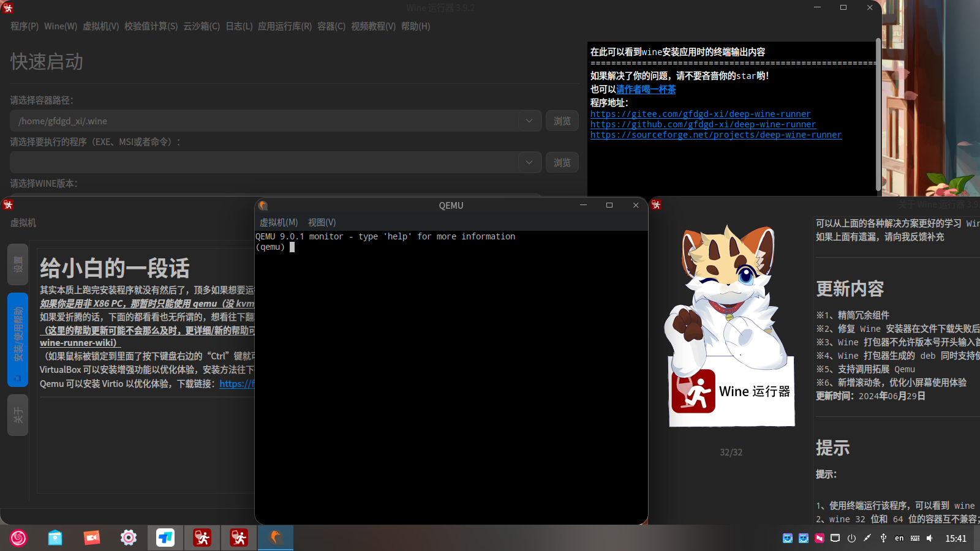Open the Deepin launcher icon in taskbar

(x=18, y=538)
